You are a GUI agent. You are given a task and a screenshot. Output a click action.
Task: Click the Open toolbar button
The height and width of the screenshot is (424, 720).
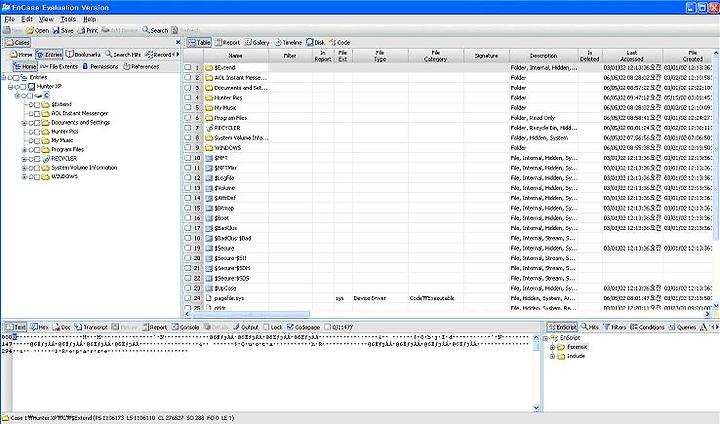(x=37, y=30)
